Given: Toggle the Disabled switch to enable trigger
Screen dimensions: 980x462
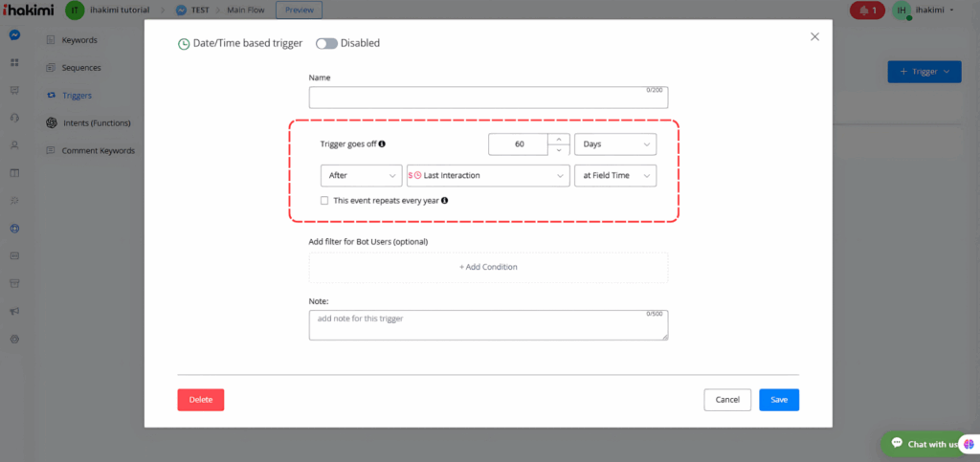Looking at the screenshot, I should (x=325, y=43).
